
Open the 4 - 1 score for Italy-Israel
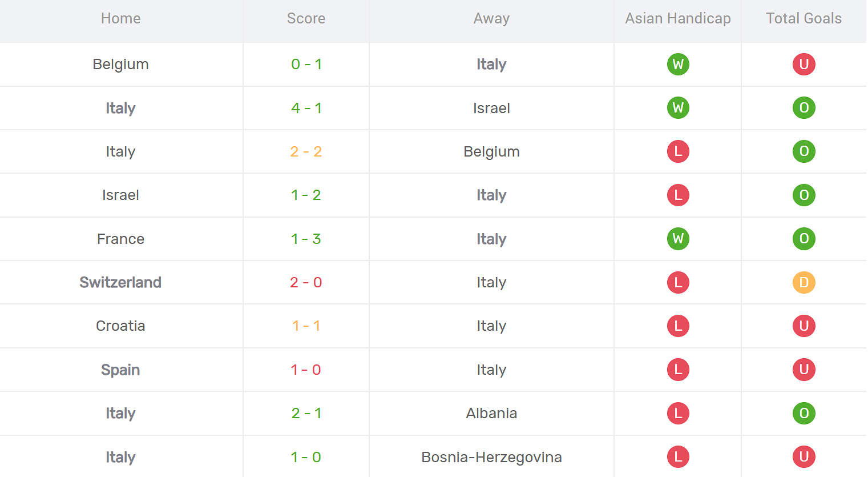pyautogui.click(x=306, y=108)
